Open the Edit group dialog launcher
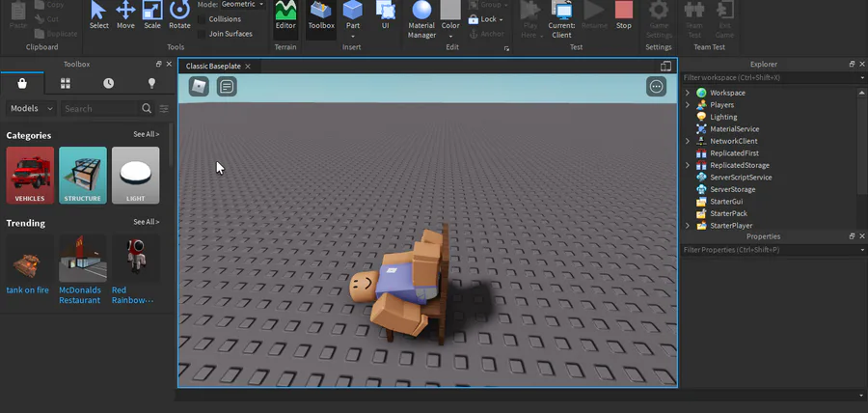The height and width of the screenshot is (413, 868). point(506,48)
